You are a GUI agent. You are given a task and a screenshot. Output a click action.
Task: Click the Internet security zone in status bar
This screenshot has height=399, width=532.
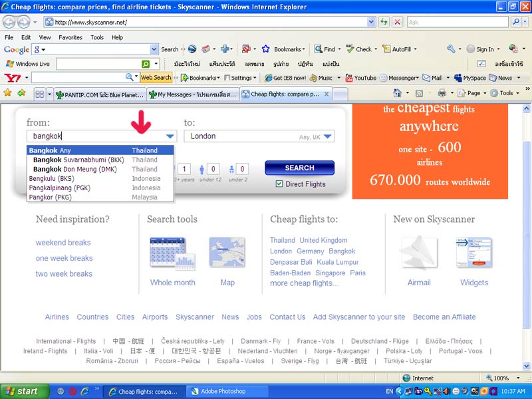418,378
